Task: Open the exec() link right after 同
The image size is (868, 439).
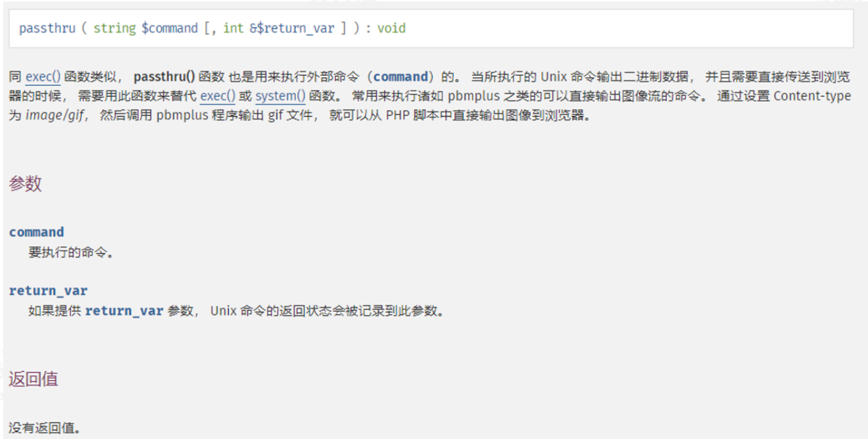Action: [43, 77]
